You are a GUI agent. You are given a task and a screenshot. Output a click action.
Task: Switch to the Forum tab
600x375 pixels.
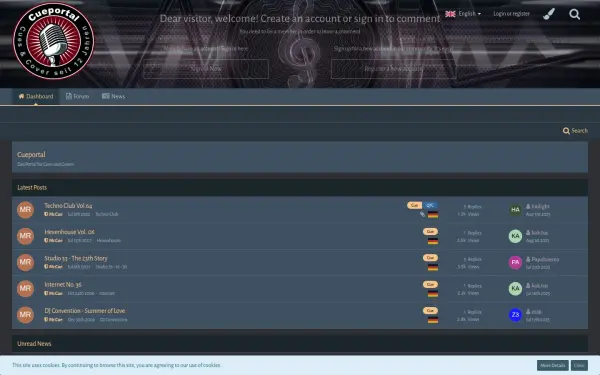pos(77,96)
